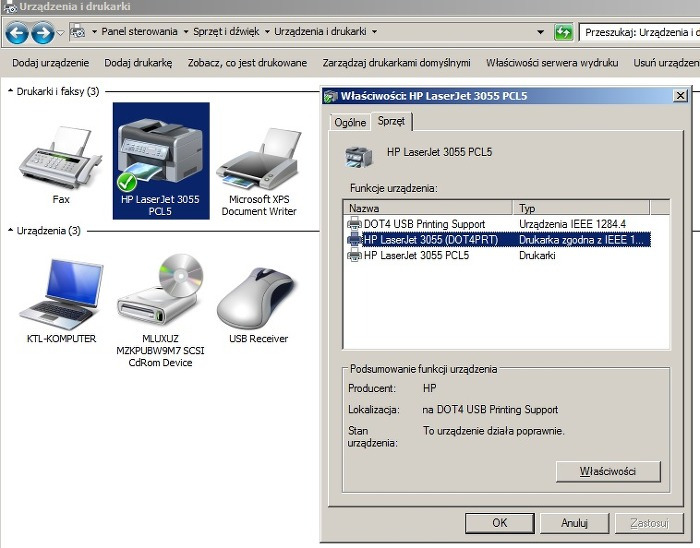Select the USB Receiver mouse icon

pyautogui.click(x=258, y=298)
